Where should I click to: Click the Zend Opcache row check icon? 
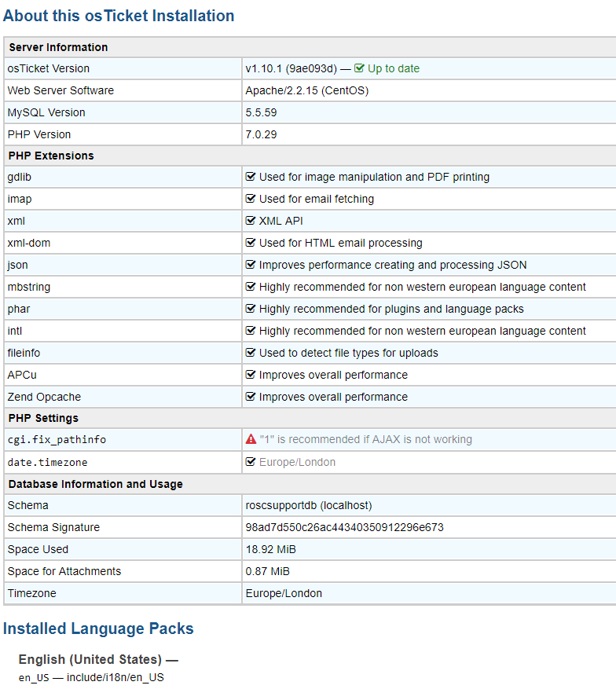(x=251, y=396)
